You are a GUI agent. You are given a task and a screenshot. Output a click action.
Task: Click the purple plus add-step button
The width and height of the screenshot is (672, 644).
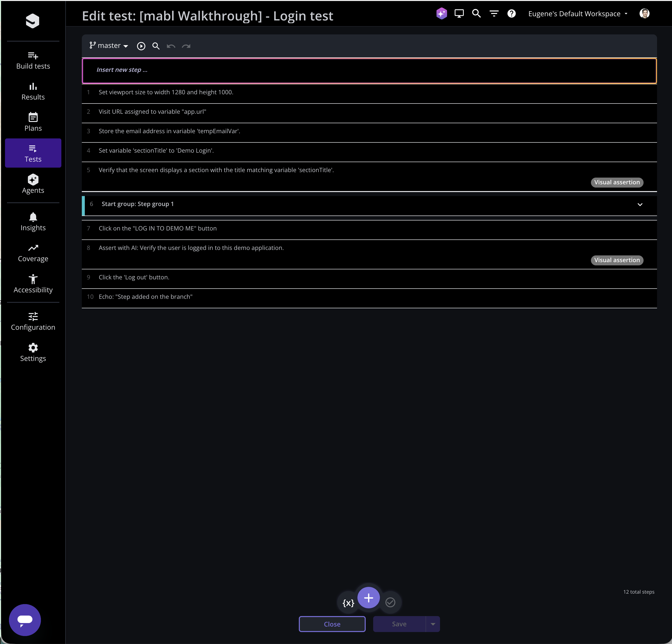click(x=369, y=597)
